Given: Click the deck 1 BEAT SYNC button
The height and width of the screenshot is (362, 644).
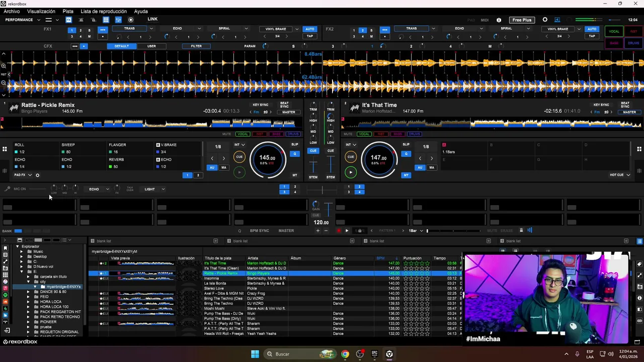Looking at the screenshot, I should pos(284,105).
